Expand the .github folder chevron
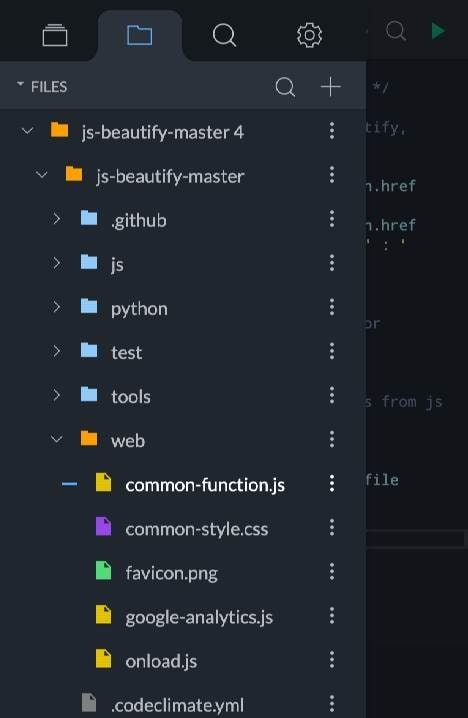Screen dimensions: 468x718 click(x=56, y=218)
